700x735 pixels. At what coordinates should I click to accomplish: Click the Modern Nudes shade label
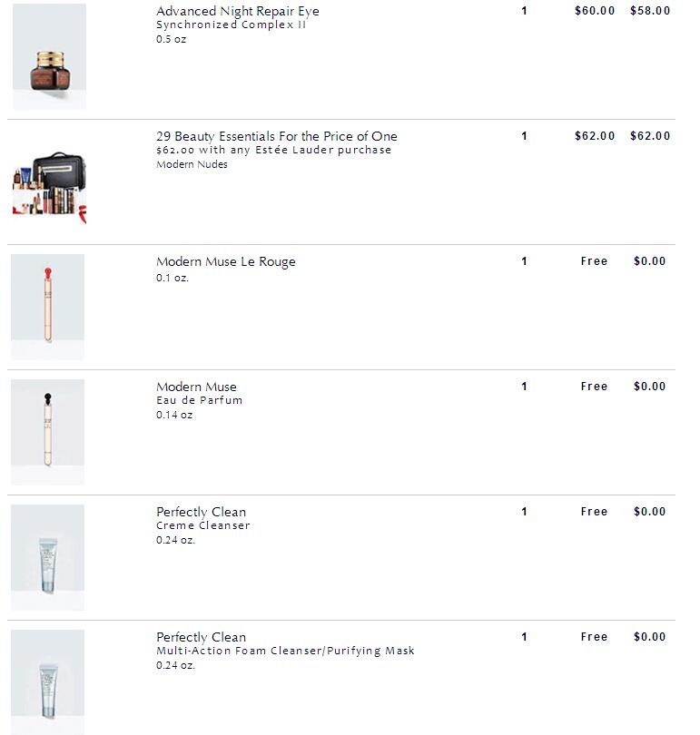[192, 164]
